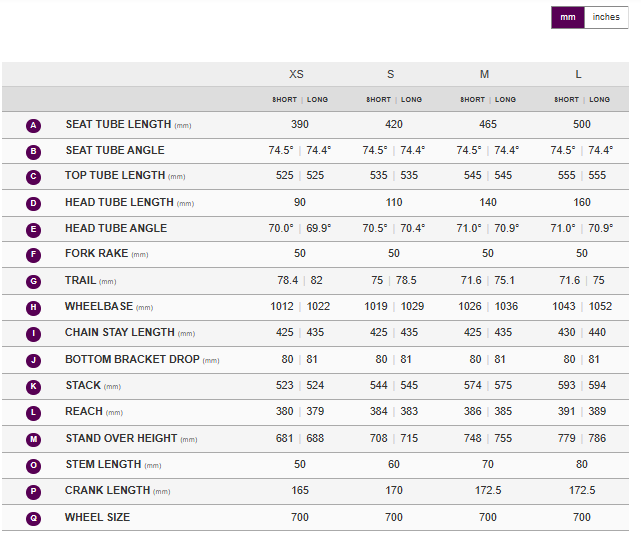Screen dimensions: 641x545
Task: Select the mm unit toggle
Action: coord(567,17)
